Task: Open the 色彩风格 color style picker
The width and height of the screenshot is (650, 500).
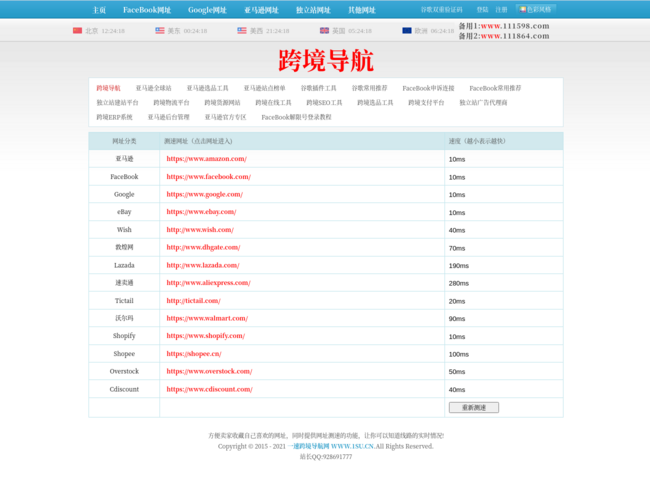Action: [x=536, y=9]
